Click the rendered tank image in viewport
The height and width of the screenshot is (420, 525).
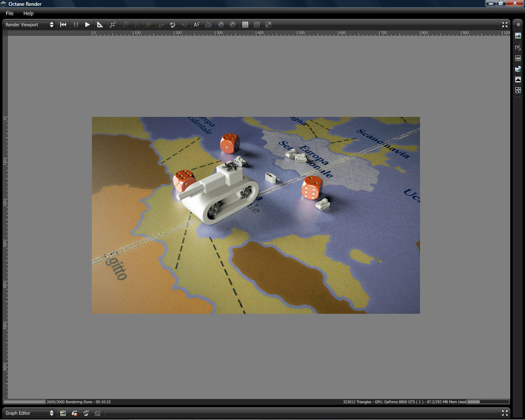256,215
